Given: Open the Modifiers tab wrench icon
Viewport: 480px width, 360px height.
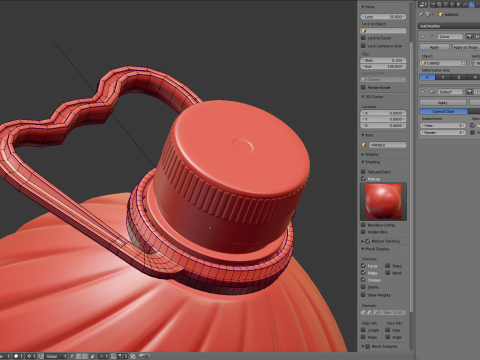Looking at the screenshot, I should (472, 4).
